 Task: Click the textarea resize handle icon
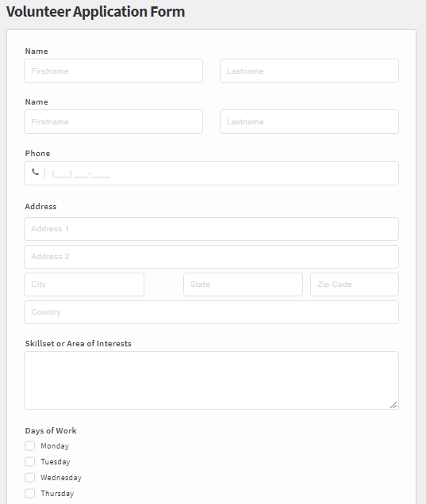coord(393,405)
